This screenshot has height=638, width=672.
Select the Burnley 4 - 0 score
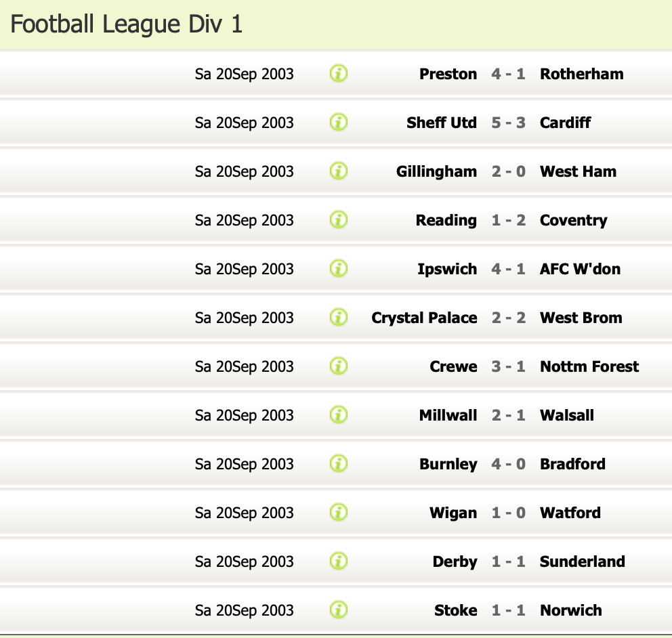508,464
